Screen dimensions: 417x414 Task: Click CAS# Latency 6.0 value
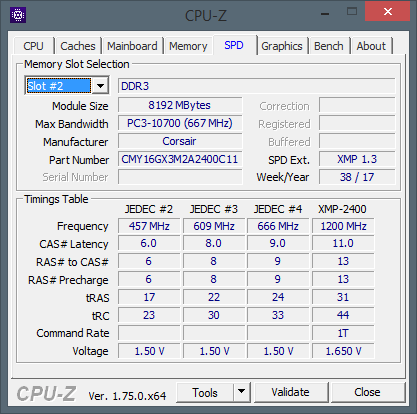tap(149, 243)
